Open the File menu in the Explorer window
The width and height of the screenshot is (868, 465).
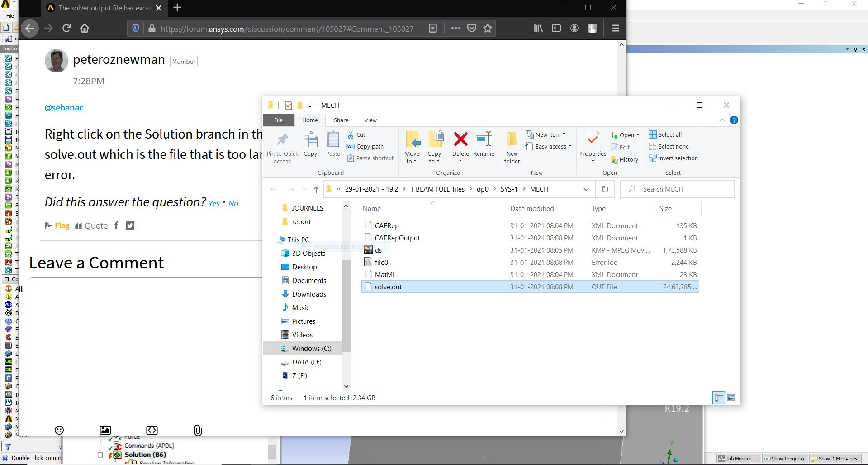pos(278,120)
